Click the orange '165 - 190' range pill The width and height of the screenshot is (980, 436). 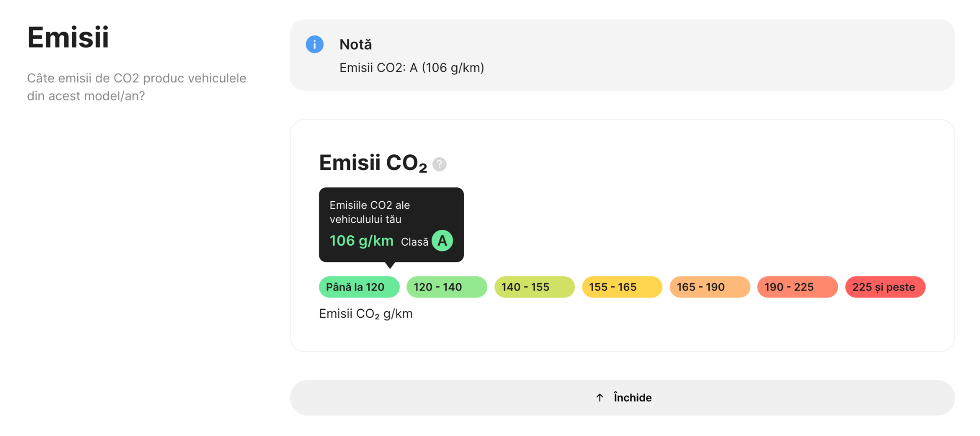(709, 287)
